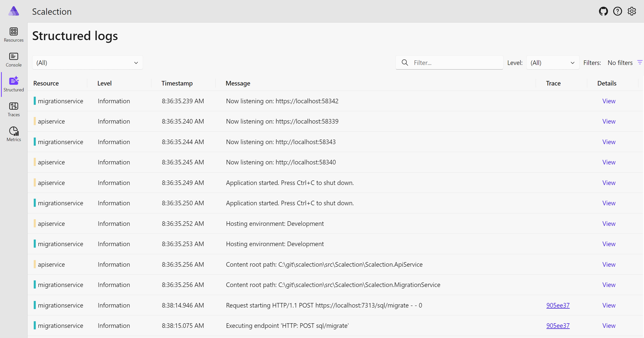Open the help question mark icon
This screenshot has width=644, height=338.
[x=618, y=11]
